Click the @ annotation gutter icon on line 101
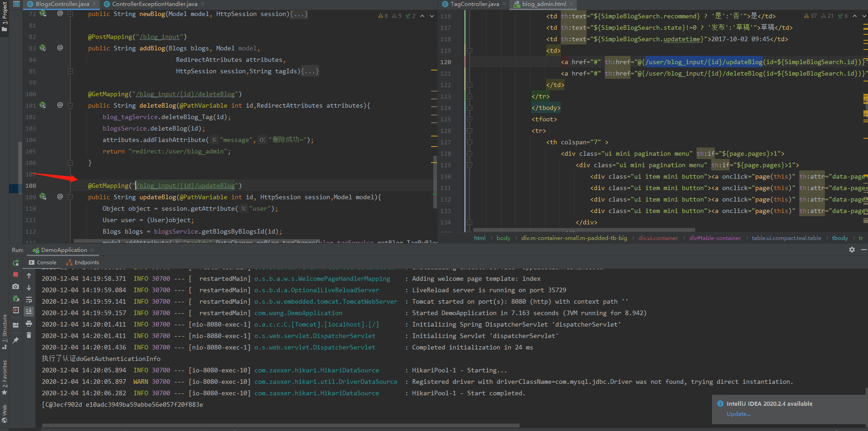The height and width of the screenshot is (431, 868). point(60,105)
